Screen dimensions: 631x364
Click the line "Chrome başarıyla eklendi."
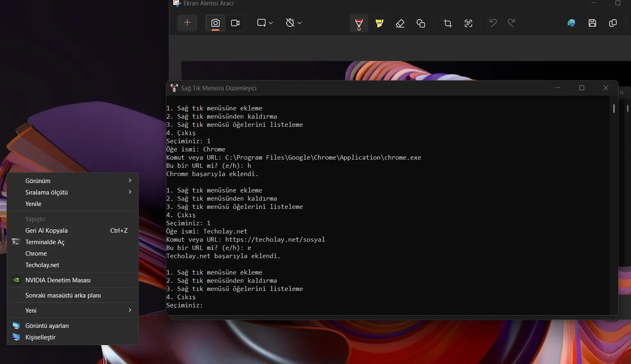(212, 174)
